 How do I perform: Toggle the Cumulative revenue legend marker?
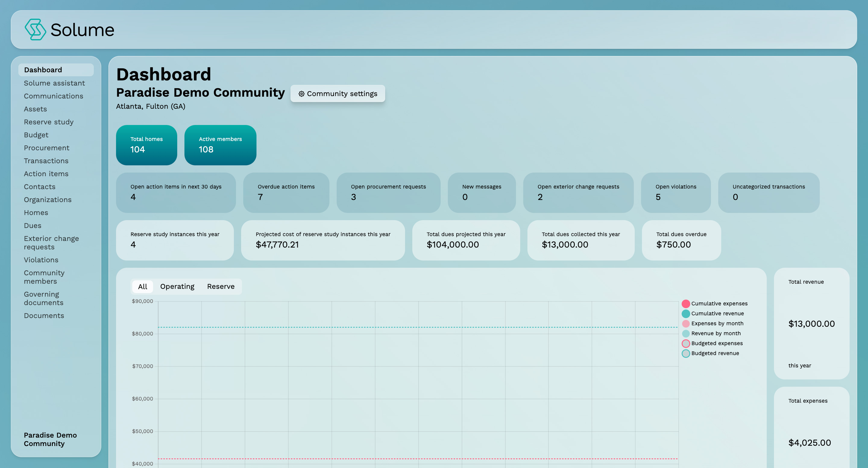click(x=685, y=314)
